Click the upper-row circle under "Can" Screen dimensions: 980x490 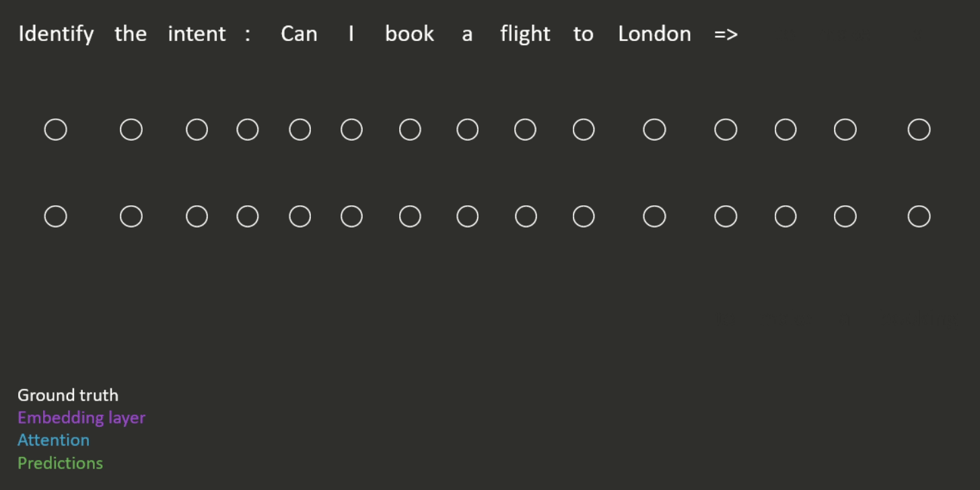[300, 129]
